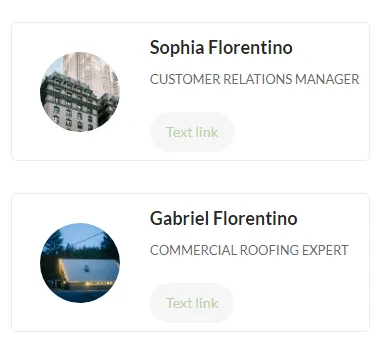Viewport: 385px width, 362px height.
Task: Click the word Sophia in the first card
Action: tap(177, 48)
